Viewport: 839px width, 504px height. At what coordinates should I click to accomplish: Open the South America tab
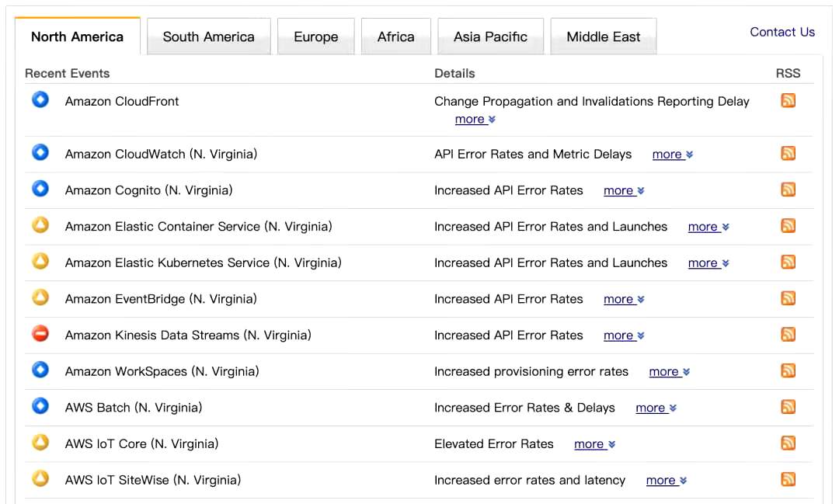pos(208,36)
